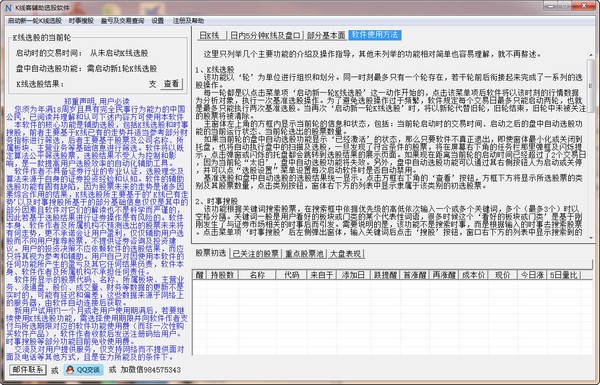Minimize the K线客辅助选股软件 window

tap(551, 6)
